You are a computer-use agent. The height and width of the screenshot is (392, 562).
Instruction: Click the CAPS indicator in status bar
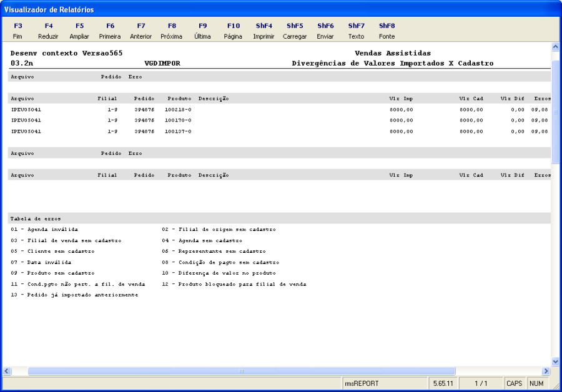click(x=515, y=383)
